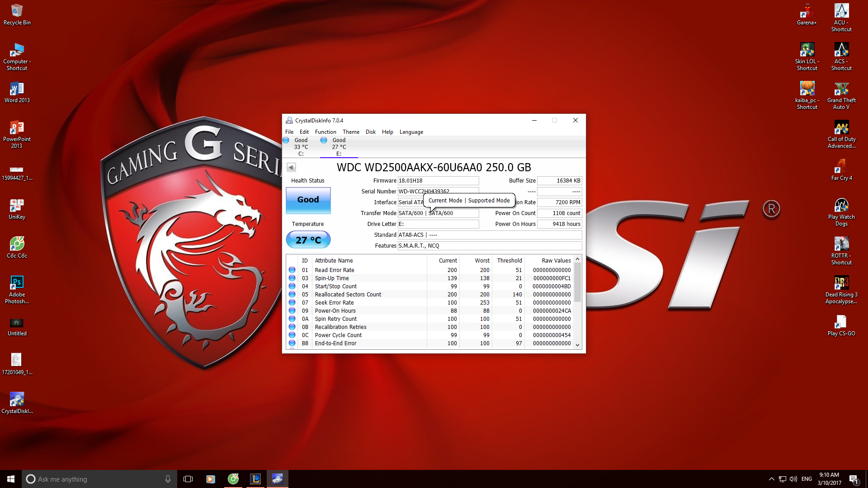Launch Call of Duty Advanced icon

pos(841,135)
